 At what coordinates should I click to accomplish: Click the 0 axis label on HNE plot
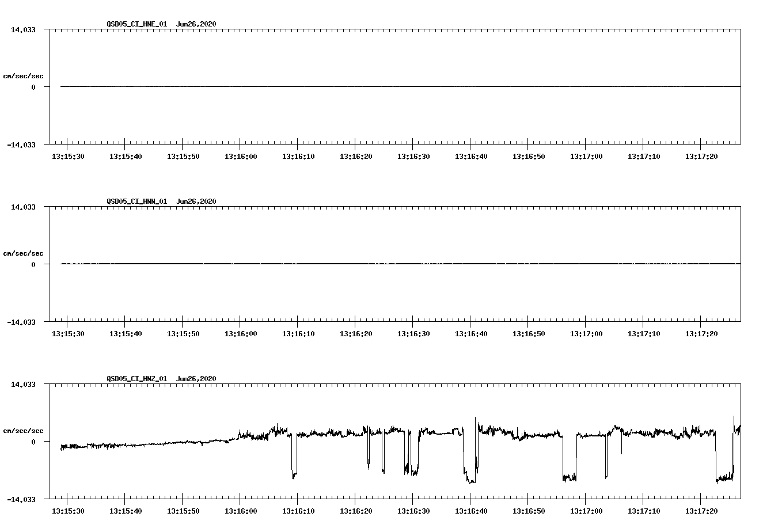[x=33, y=88]
